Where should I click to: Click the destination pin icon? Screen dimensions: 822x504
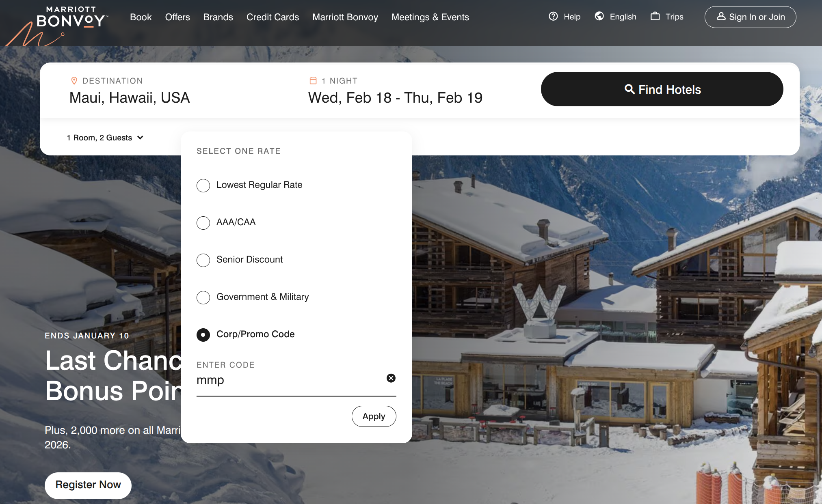74,81
